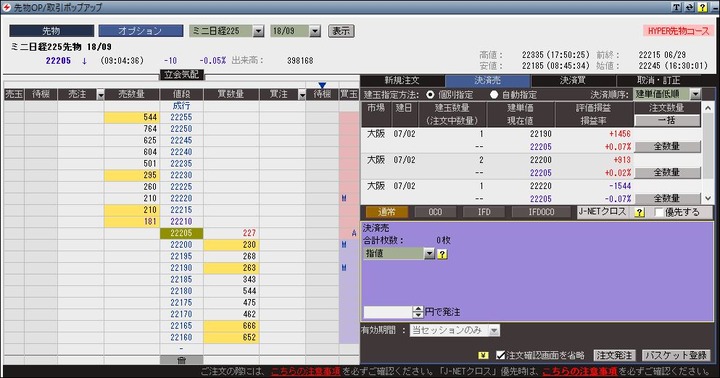Decrease price with the stepper down arrow
The width and height of the screenshot is (720, 378).
click(417, 315)
